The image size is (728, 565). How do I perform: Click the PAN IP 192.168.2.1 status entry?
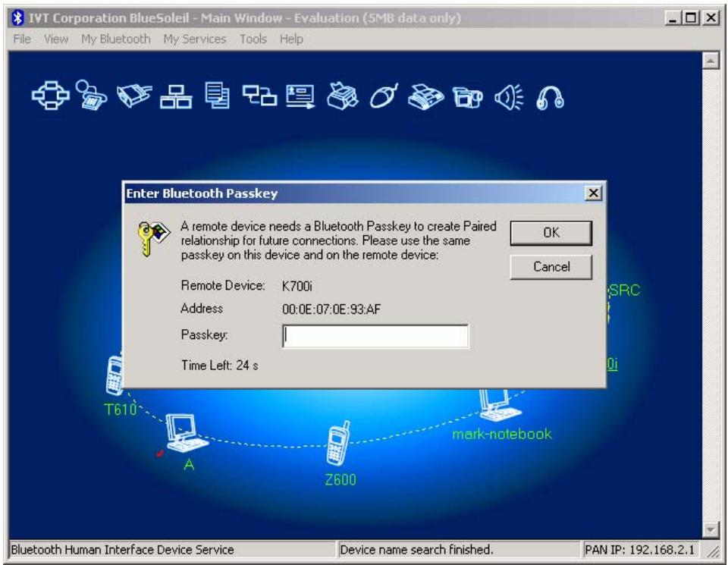click(x=639, y=550)
